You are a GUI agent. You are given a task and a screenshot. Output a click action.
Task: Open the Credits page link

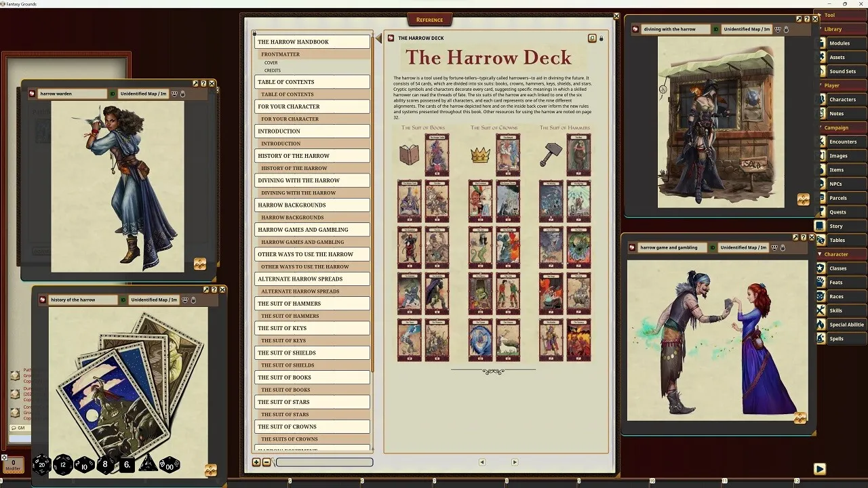(272, 70)
